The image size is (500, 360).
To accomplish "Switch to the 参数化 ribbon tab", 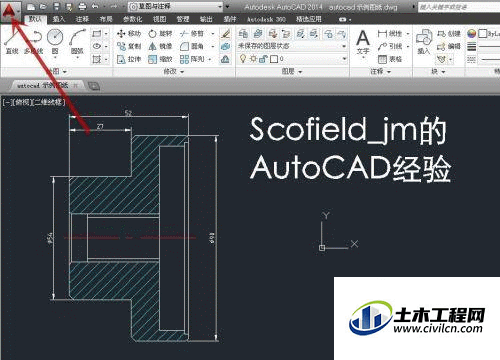I will click(132, 19).
